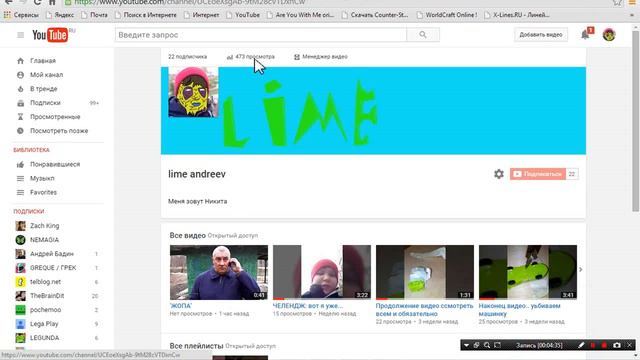
Task: Open the ЧЕЛЕНДЖ video thumbnail
Action: [322, 272]
